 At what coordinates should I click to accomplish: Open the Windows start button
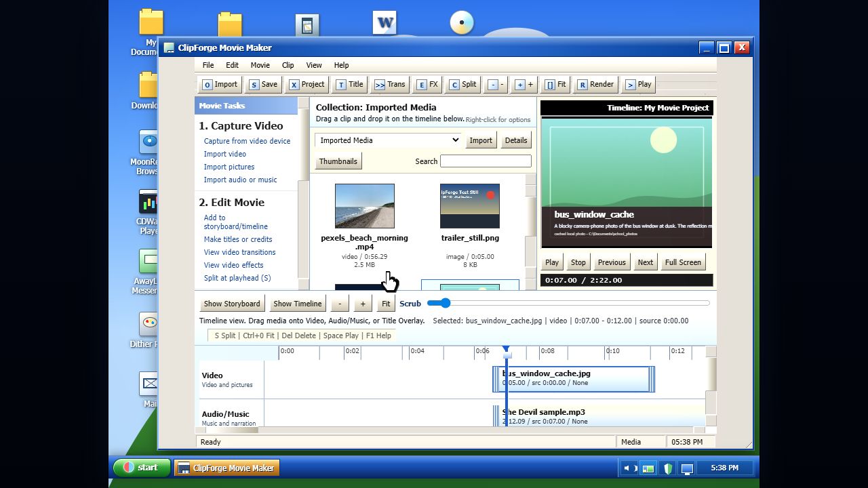click(141, 468)
